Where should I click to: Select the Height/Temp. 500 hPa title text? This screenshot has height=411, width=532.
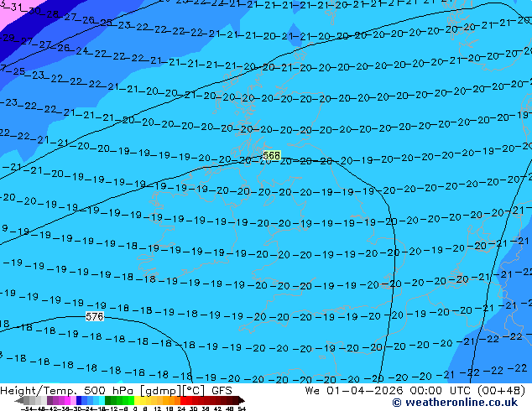pos(69,391)
